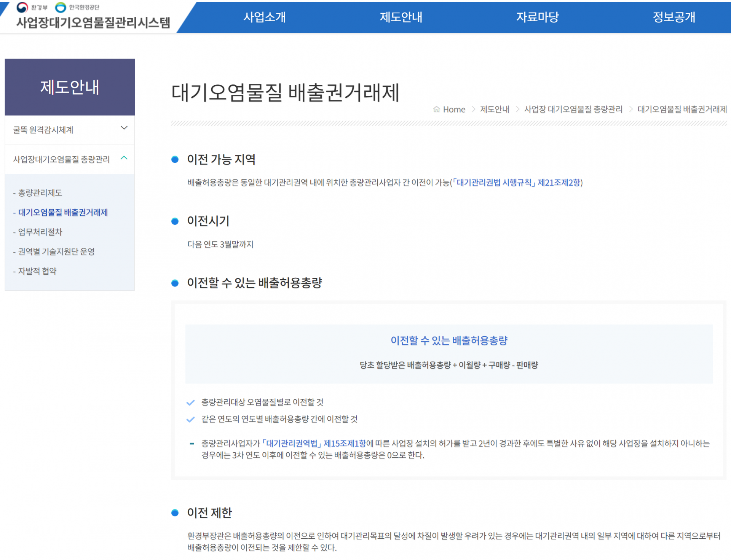Click 사업장 대기오염물질 총량관리 breadcrumb
This screenshot has width=731, height=560.
point(573,109)
